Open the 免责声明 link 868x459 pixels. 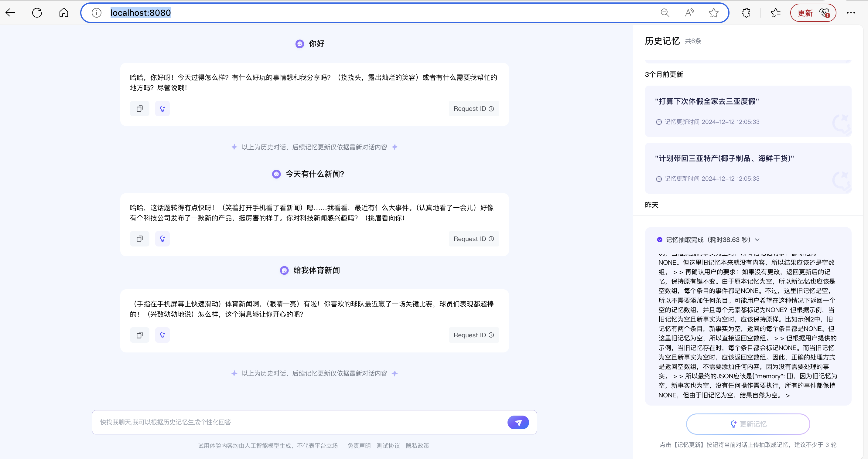(x=359, y=446)
